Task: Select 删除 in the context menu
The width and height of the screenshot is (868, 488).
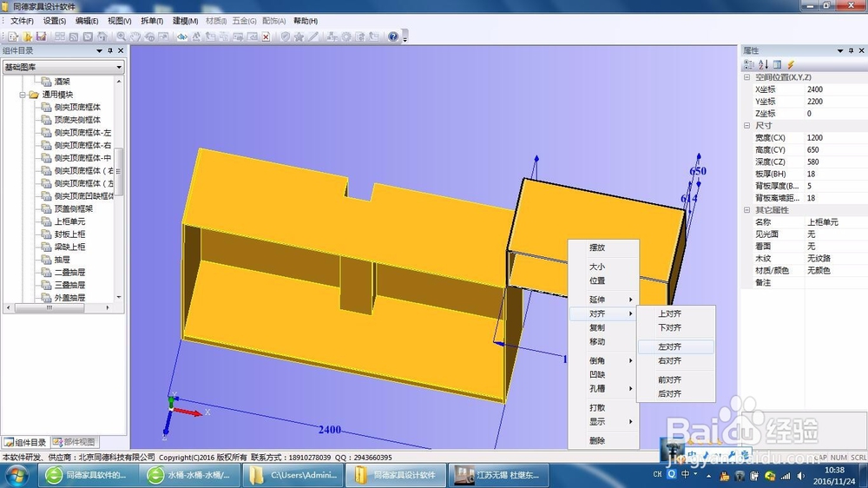Action: tap(604, 441)
